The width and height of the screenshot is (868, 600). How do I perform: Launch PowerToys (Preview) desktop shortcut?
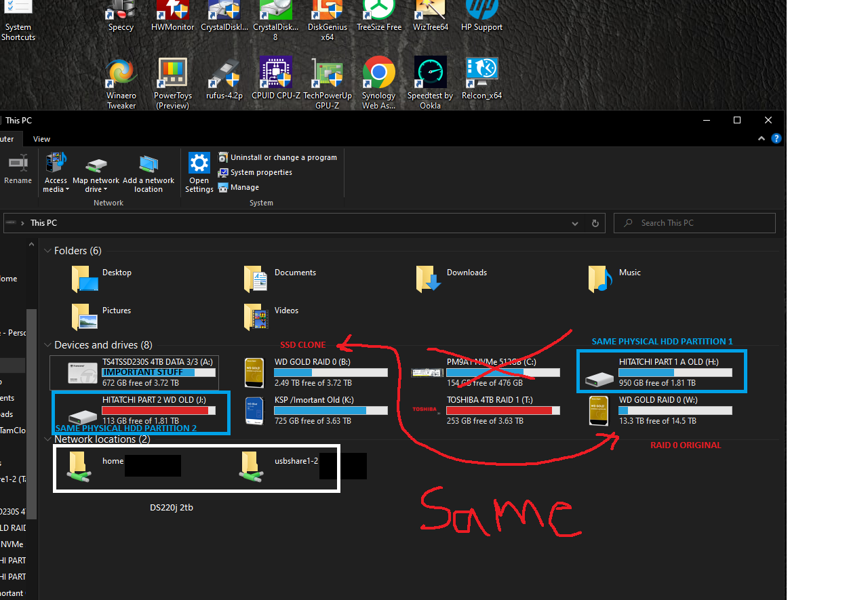pyautogui.click(x=172, y=83)
